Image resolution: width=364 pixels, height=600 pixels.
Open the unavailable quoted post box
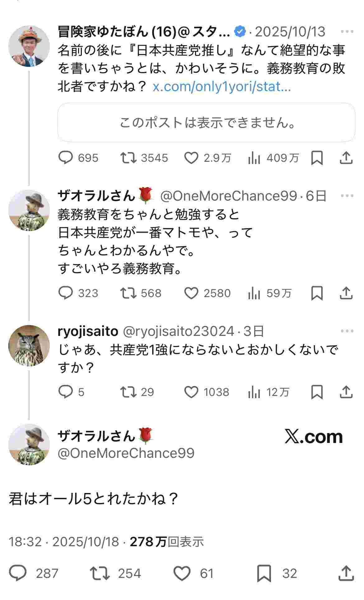click(x=206, y=123)
